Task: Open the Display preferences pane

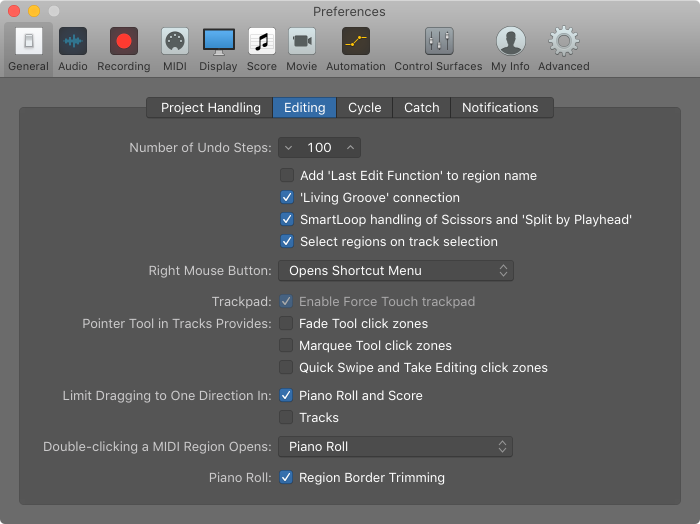Action: [218, 49]
